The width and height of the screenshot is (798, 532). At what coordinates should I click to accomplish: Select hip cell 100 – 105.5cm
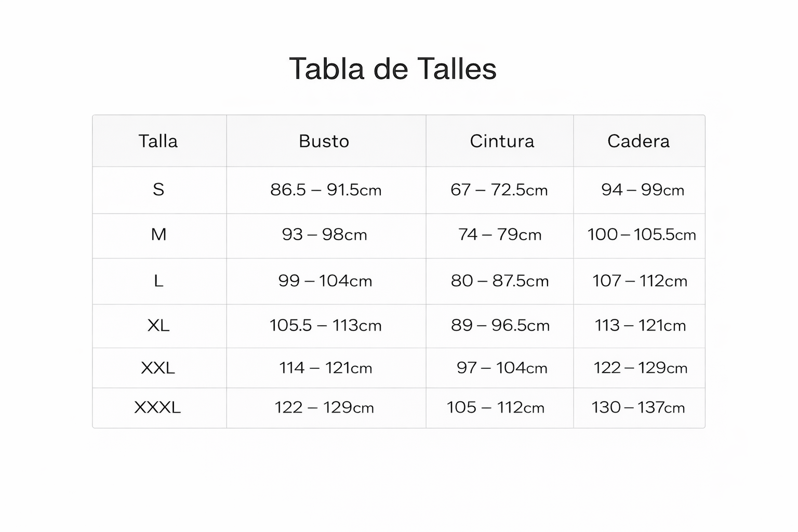pos(642,235)
